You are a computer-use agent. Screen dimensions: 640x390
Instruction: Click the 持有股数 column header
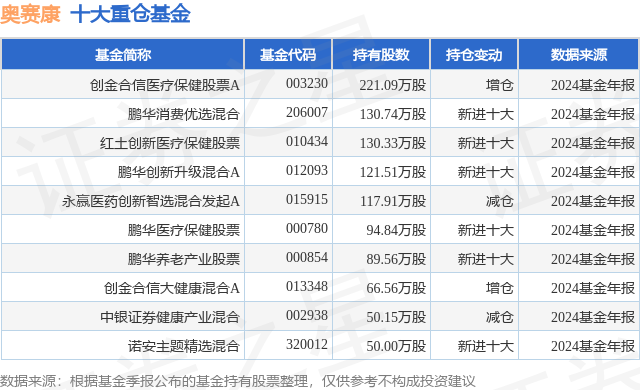pos(381,55)
